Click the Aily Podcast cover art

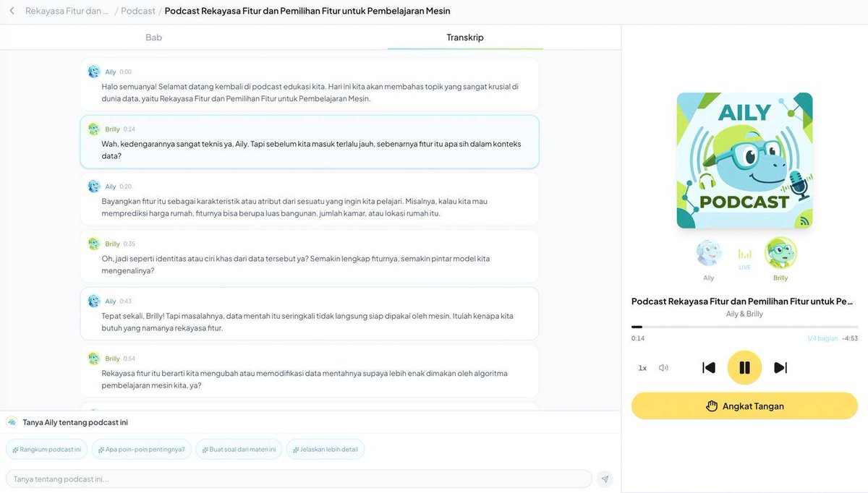(x=744, y=160)
